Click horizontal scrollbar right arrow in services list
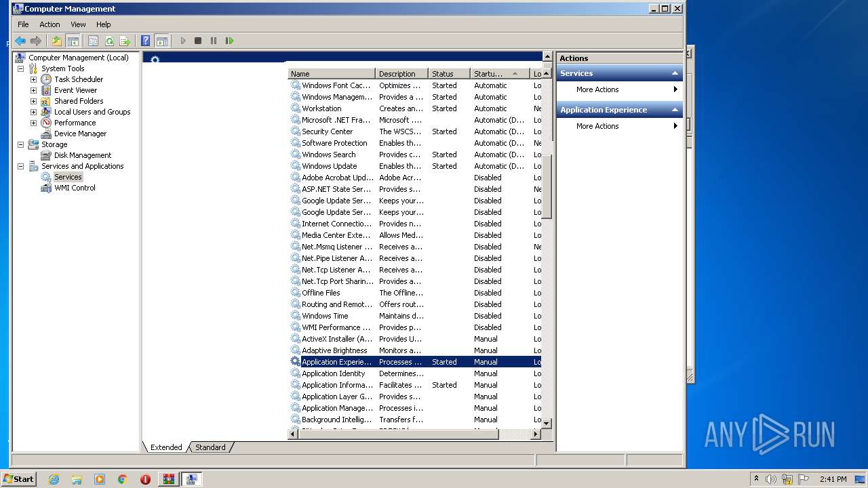 (536, 434)
